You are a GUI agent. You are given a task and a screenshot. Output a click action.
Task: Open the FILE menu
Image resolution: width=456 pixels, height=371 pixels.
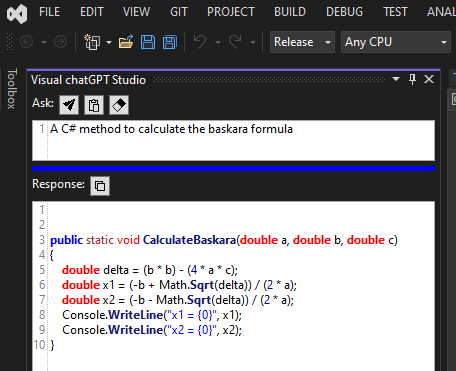click(49, 12)
